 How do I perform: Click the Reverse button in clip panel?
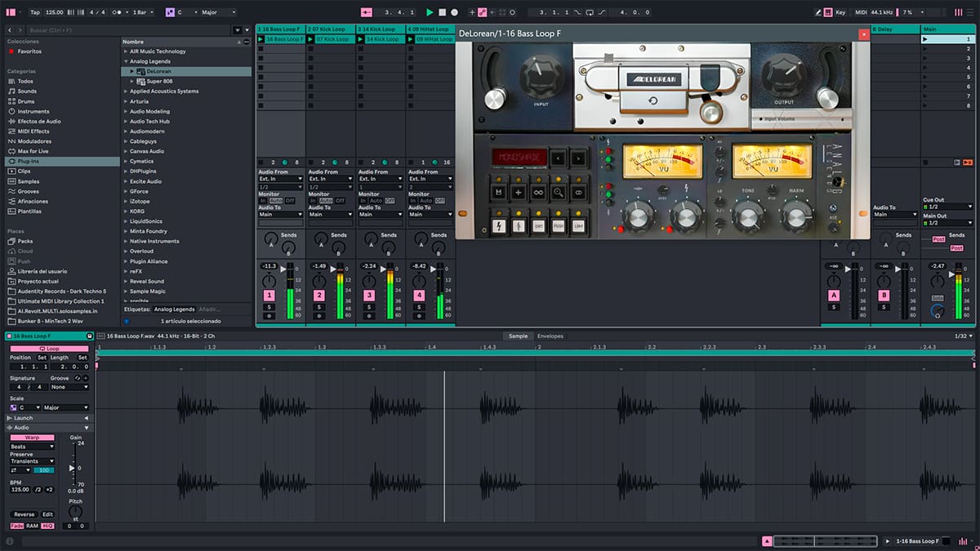point(24,514)
